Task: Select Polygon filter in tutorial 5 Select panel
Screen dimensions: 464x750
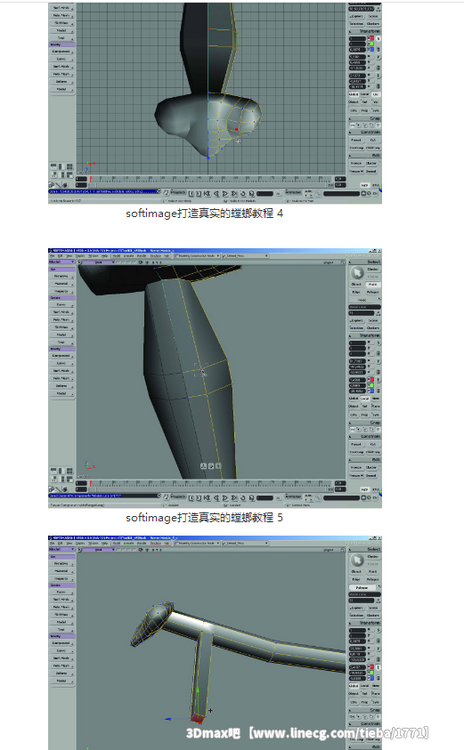Action: (373, 292)
